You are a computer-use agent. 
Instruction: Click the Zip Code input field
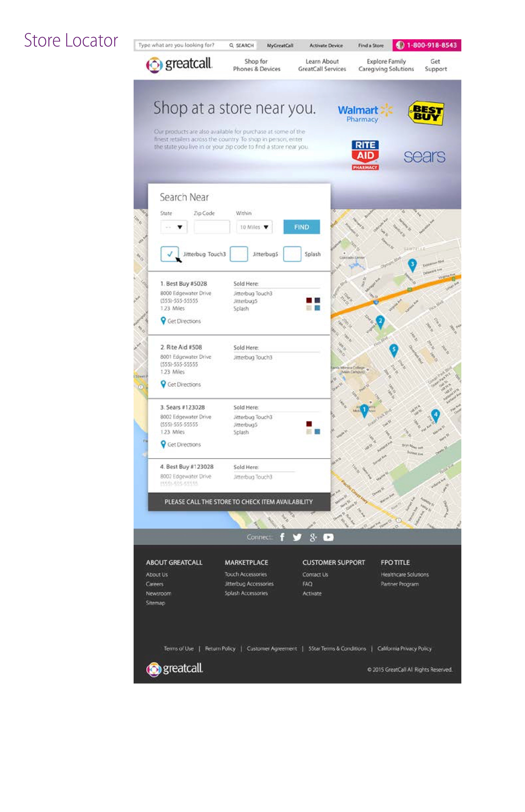click(212, 227)
